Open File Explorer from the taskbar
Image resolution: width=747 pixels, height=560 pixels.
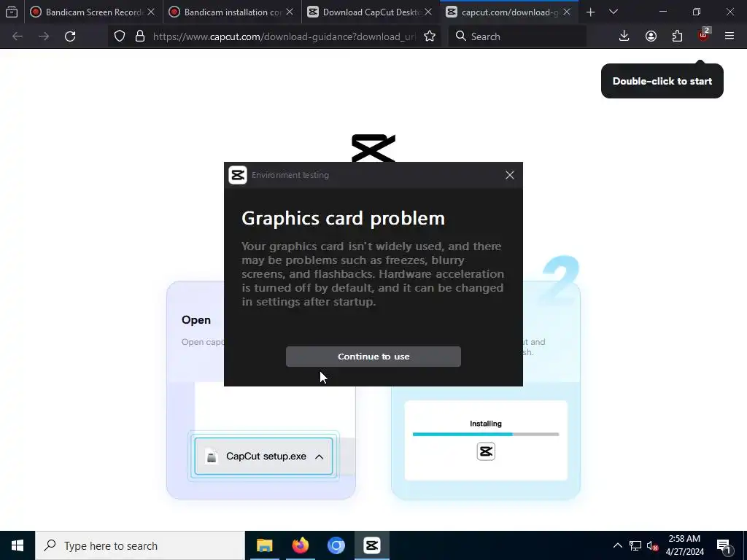tap(264, 545)
